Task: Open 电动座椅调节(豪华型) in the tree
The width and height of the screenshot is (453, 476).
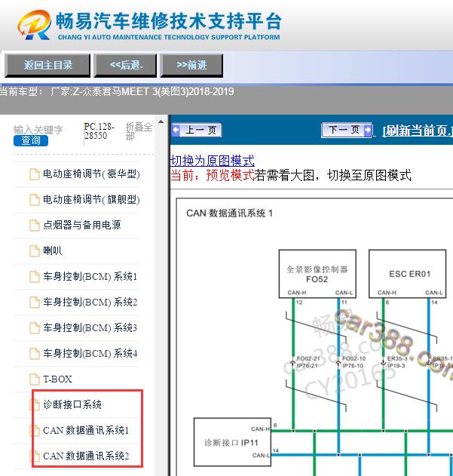Action: (x=91, y=174)
